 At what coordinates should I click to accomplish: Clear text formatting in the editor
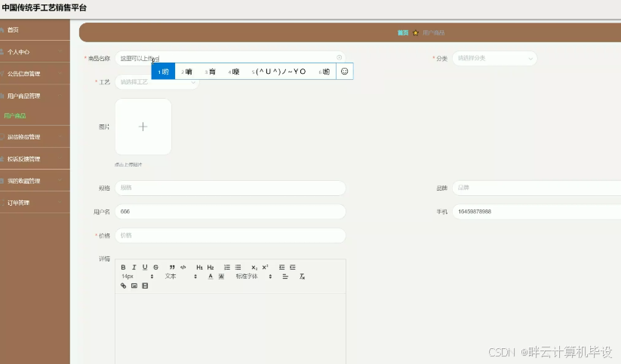(302, 277)
